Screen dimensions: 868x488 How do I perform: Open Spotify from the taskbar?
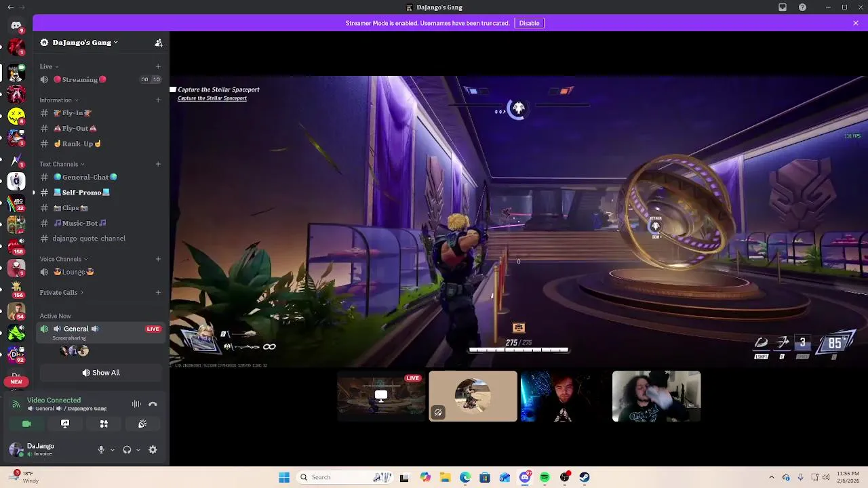click(545, 477)
